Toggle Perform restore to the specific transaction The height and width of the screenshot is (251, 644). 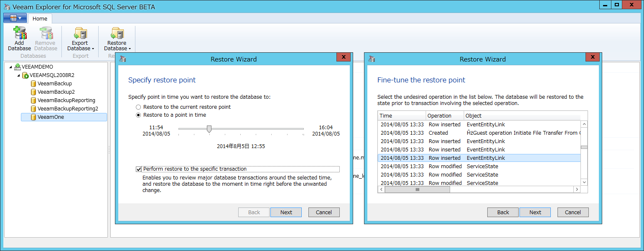[x=139, y=169]
